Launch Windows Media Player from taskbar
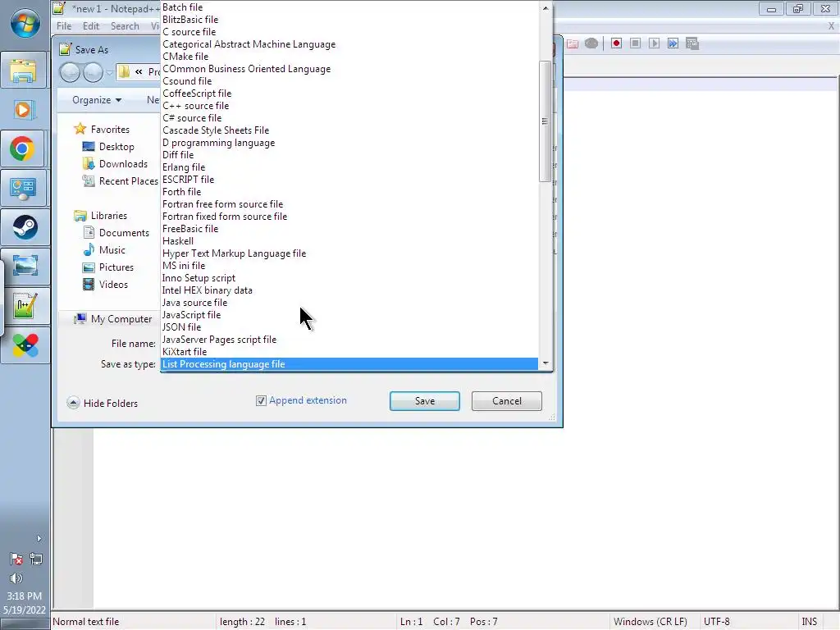This screenshot has width=840, height=630. point(23,109)
